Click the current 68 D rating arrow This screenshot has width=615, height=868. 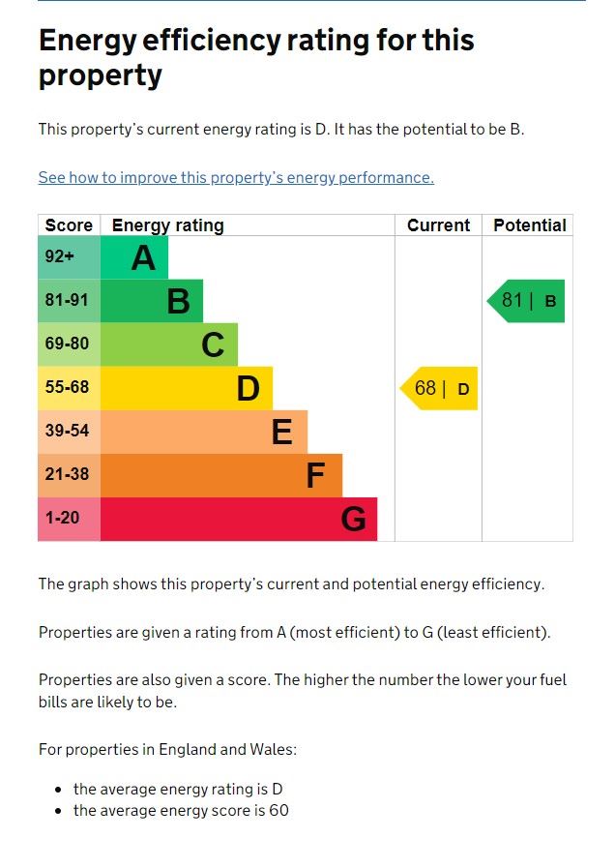(440, 388)
